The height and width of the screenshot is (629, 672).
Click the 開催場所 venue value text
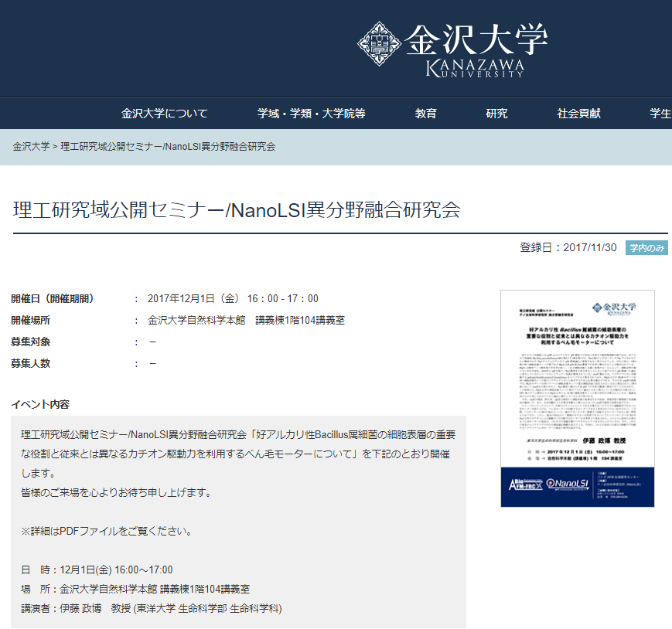click(x=246, y=320)
